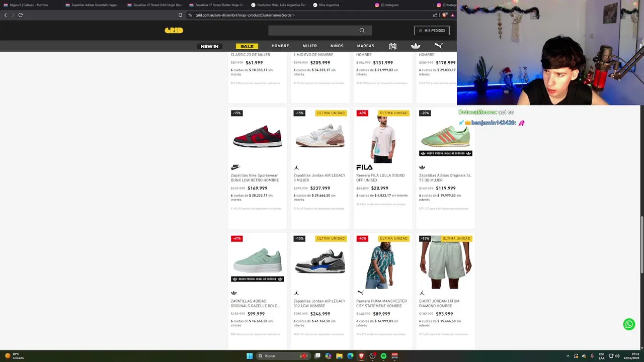Click the Nike swoosh logo on Dunk Low card
The height and width of the screenshot is (362, 644).
pos(235,167)
